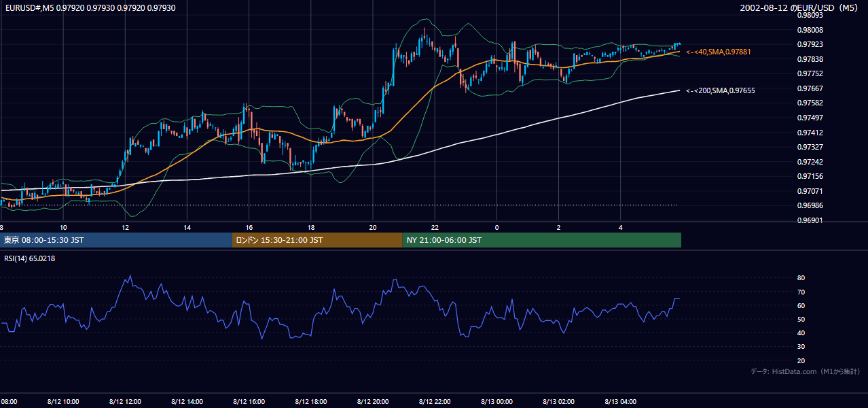Click RSI scale value 80
This screenshot has height=408, width=868.
[801, 278]
